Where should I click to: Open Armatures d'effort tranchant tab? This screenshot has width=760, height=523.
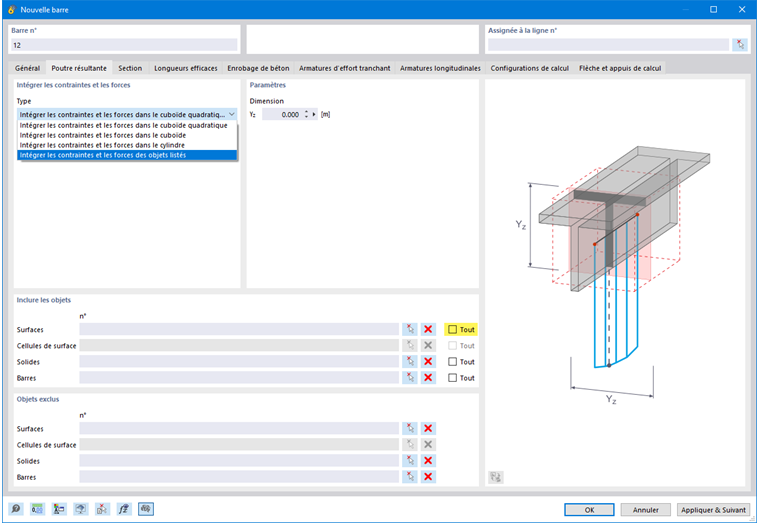345,68
